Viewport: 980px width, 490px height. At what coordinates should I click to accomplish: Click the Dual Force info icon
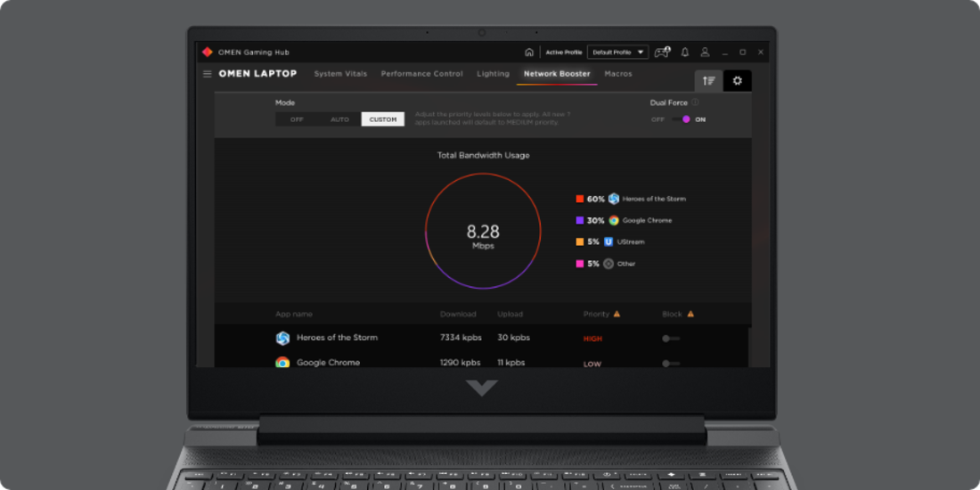tap(696, 102)
